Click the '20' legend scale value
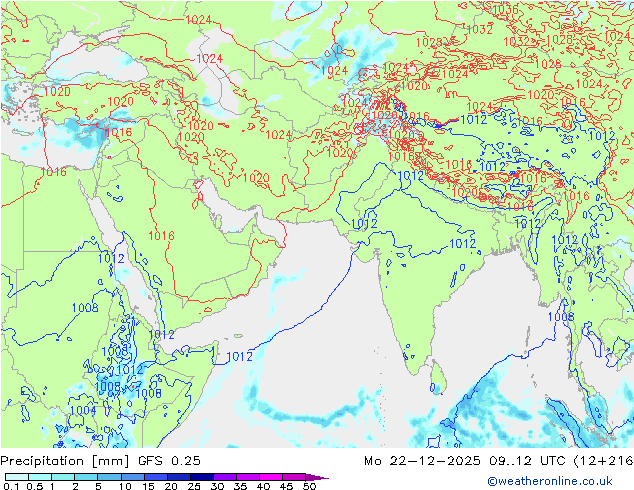The height and width of the screenshot is (490, 634). (171, 486)
